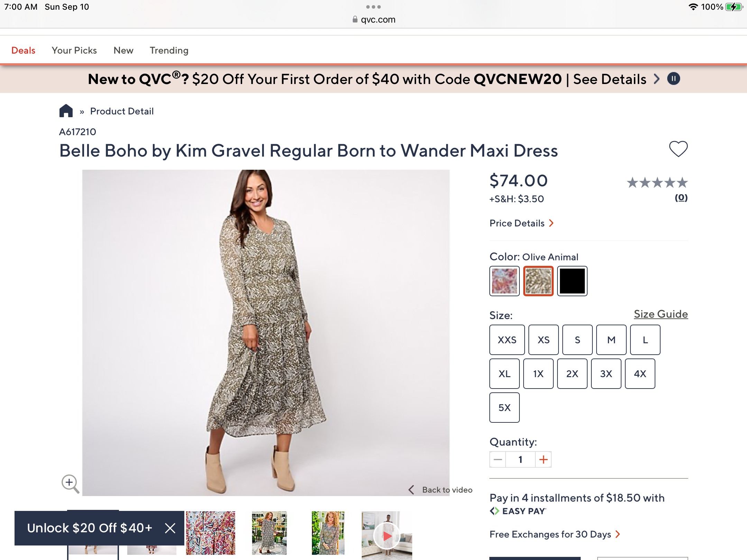This screenshot has height=560, width=747.
Task: Switch to the Trending tab
Action: click(169, 50)
